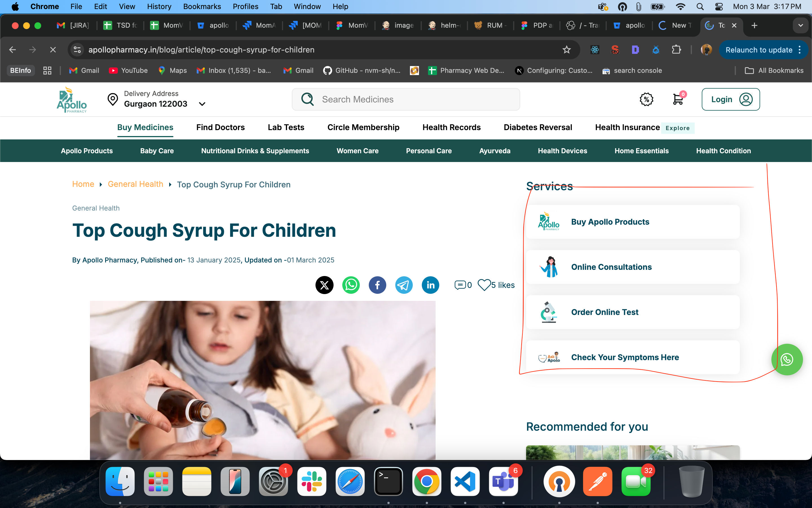Open Postman from the Dock
Image resolution: width=812 pixels, height=508 pixels.
(x=597, y=481)
